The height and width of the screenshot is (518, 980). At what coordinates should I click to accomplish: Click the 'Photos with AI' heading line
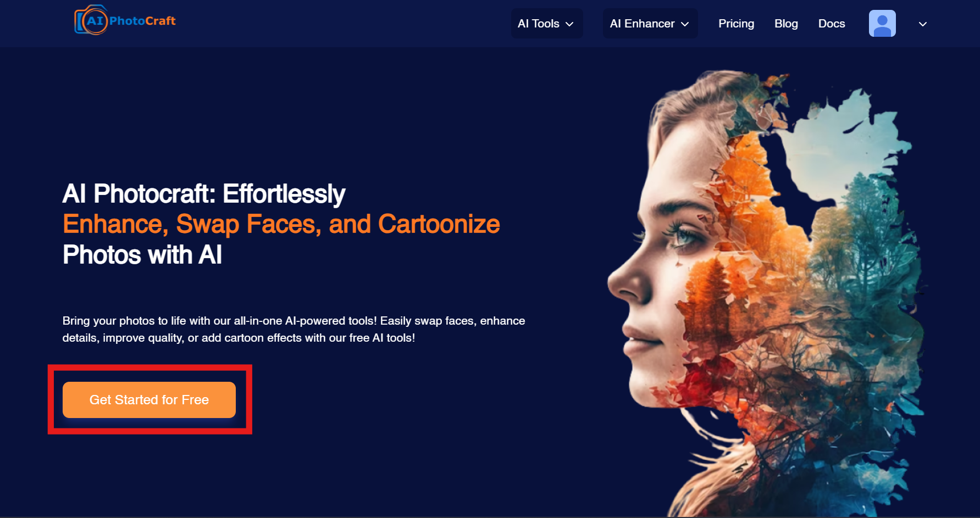click(x=142, y=255)
